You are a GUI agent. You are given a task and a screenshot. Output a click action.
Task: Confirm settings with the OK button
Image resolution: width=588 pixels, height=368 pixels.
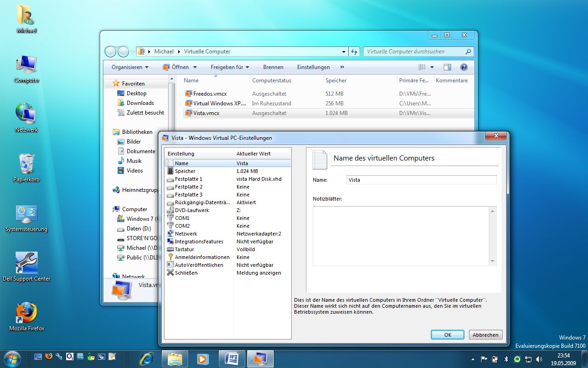447,335
